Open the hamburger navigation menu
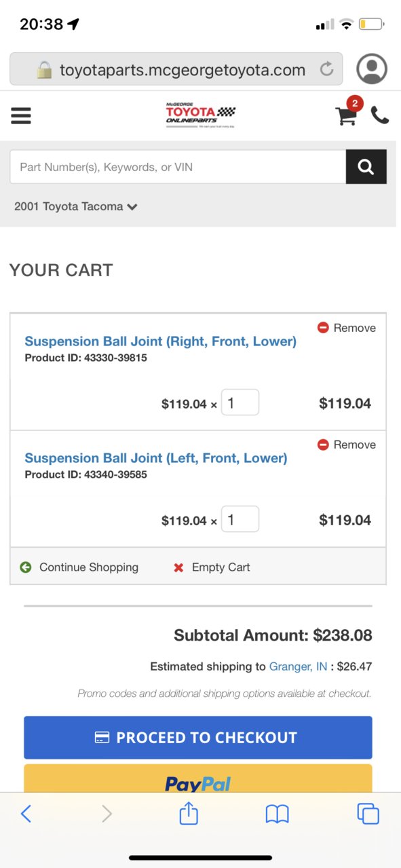Viewport: 401px width, 868px height. 21,116
